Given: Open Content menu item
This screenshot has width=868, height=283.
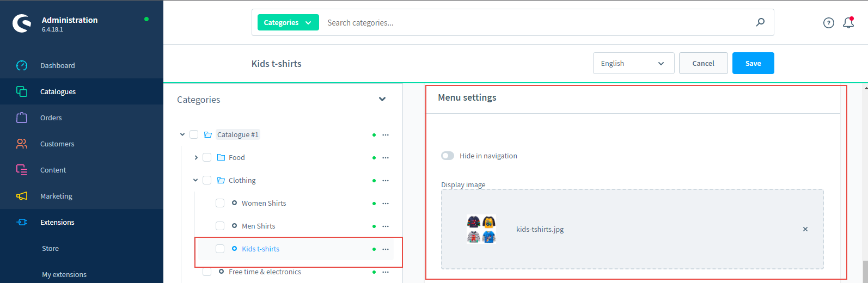Looking at the screenshot, I should coord(82,170).
